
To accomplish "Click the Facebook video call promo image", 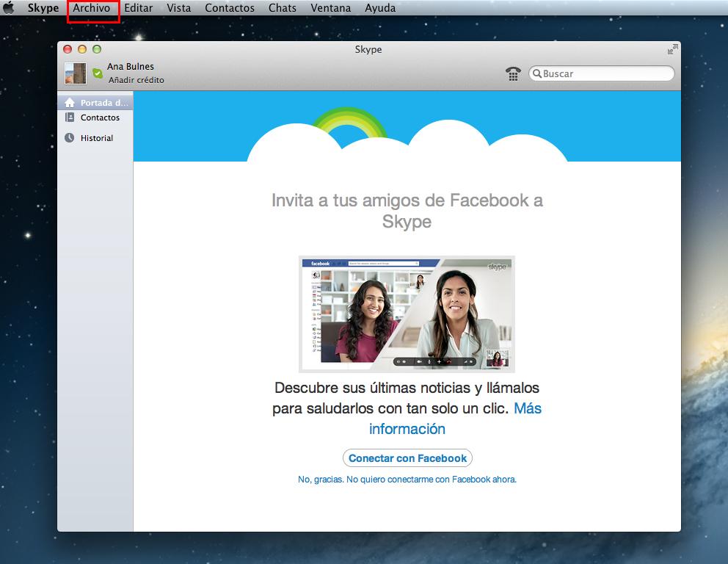I will (407, 314).
